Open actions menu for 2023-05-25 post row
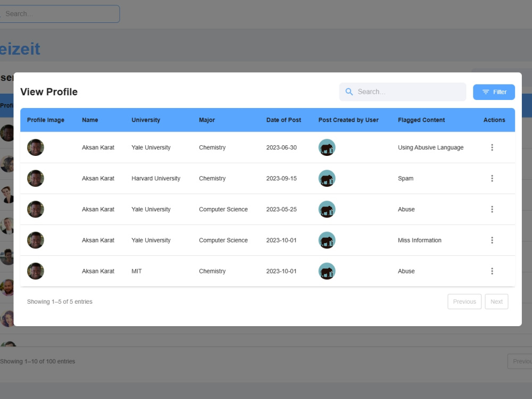This screenshot has width=532, height=399. click(492, 209)
